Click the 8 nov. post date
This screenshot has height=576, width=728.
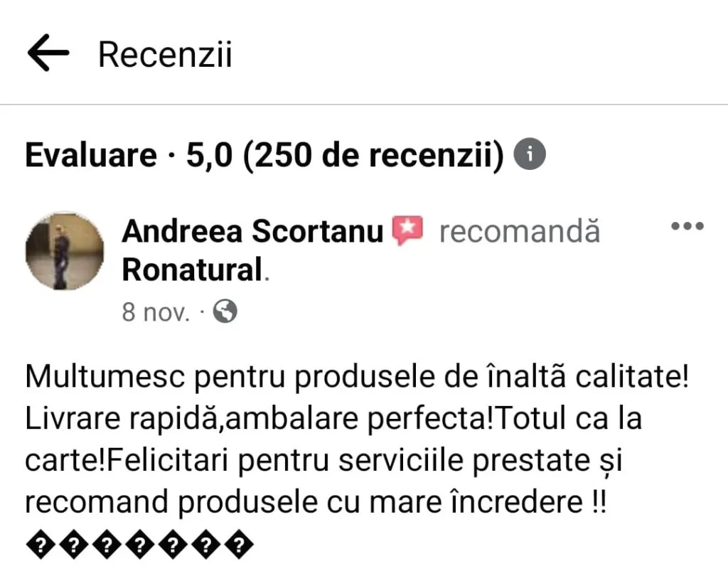click(x=156, y=312)
